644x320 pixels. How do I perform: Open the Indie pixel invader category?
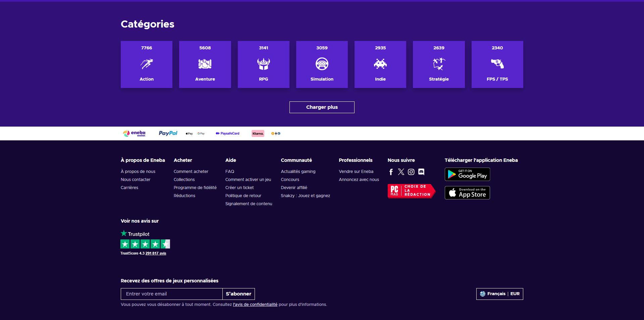380,64
